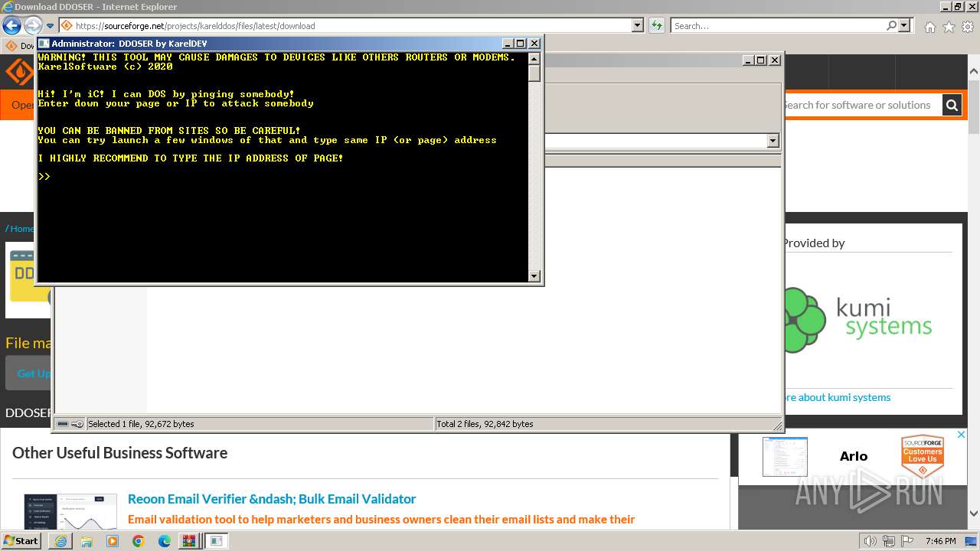This screenshot has height=551, width=980.
Task: Open the Reoon Email Verifier link
Action: [272, 499]
